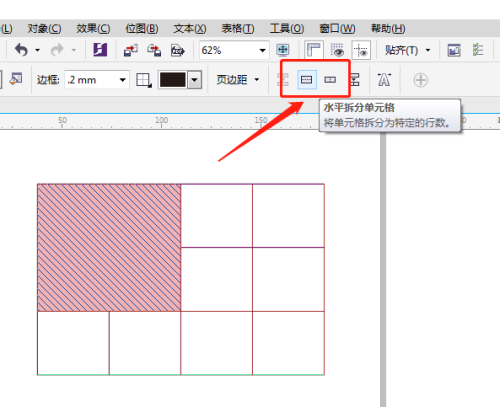Click the Publish to PDF icon
The width and height of the screenshot is (500, 407).
[178, 50]
